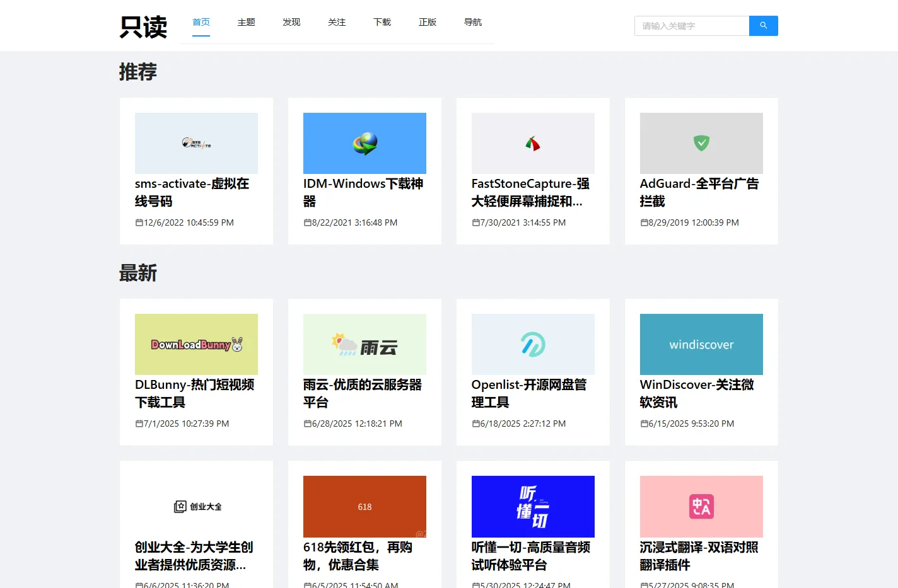The image size is (898, 588).
Task: Open the blue 听懂一切 thumbnail image
Action: coord(533,507)
